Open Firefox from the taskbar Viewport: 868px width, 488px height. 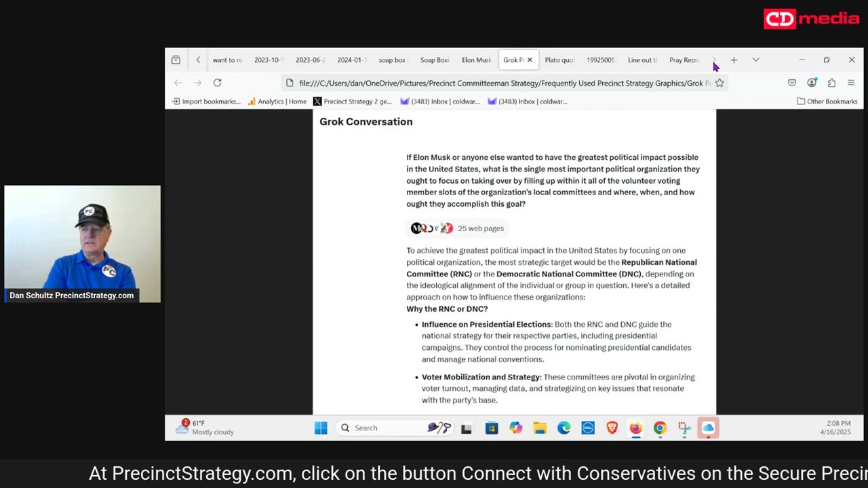pos(635,428)
